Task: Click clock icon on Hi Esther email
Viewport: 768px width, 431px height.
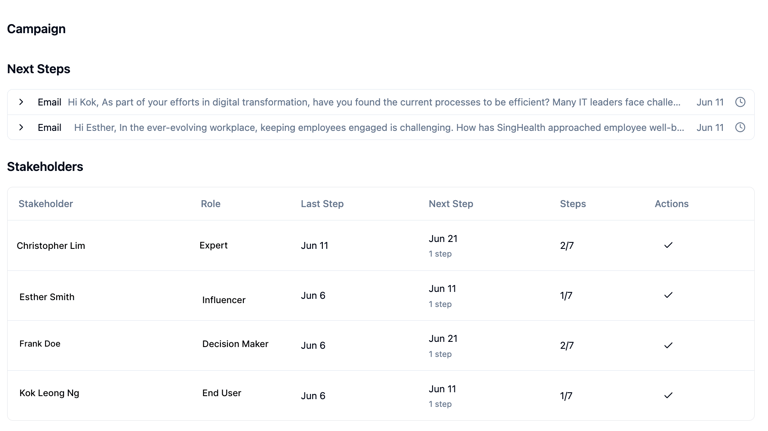Action: point(740,127)
